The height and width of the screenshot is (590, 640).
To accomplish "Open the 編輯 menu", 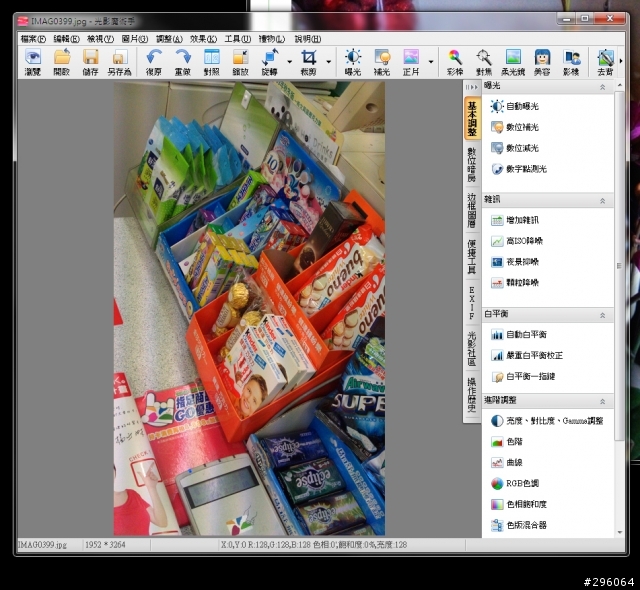I will tap(66, 39).
